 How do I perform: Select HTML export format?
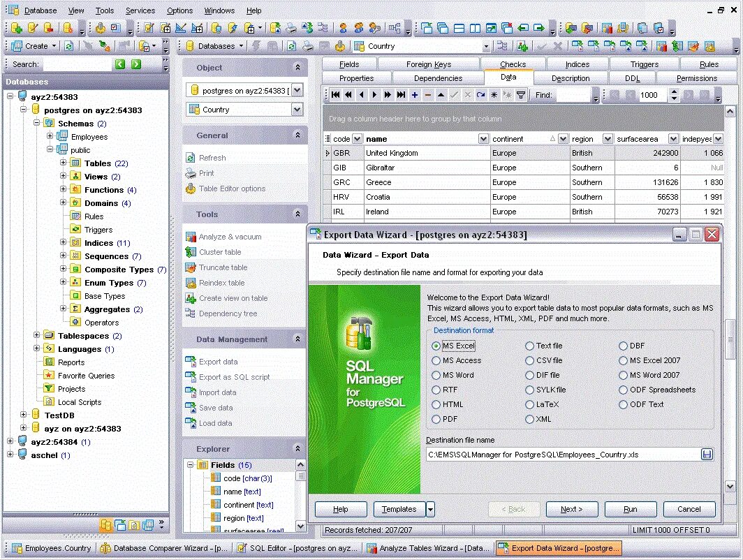tap(436, 404)
